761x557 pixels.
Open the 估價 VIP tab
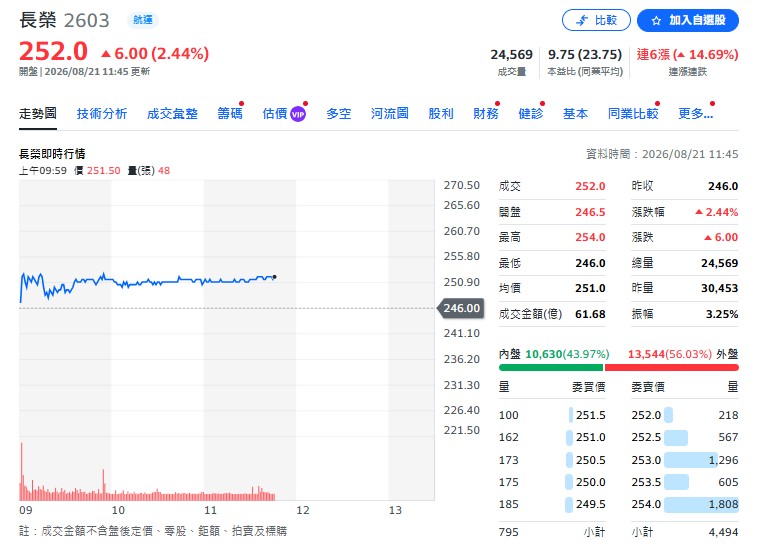tap(284, 114)
